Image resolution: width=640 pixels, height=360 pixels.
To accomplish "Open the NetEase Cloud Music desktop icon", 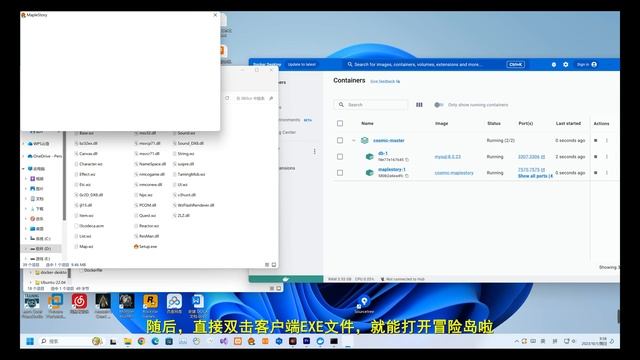I will coord(79,304).
